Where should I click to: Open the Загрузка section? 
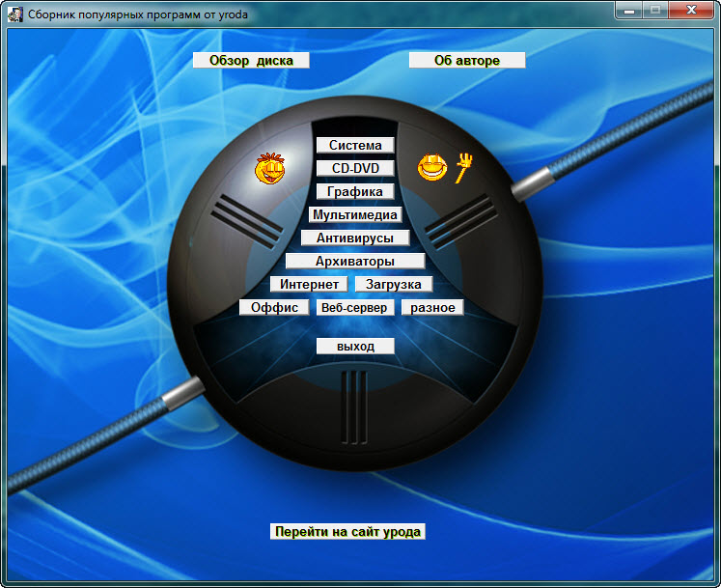[394, 284]
